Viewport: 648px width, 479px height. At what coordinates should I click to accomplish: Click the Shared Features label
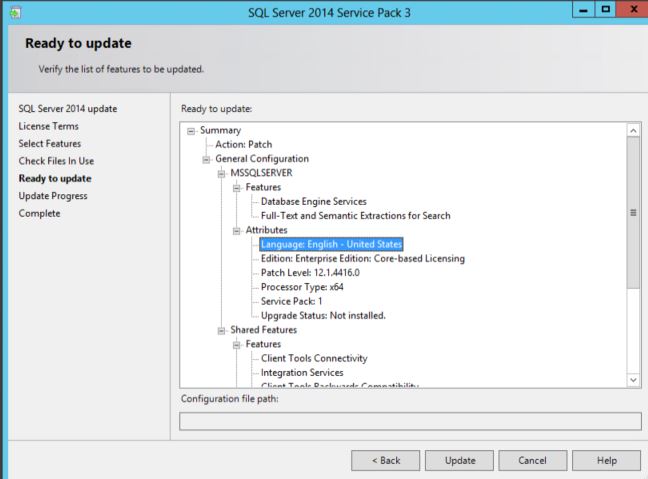263,330
